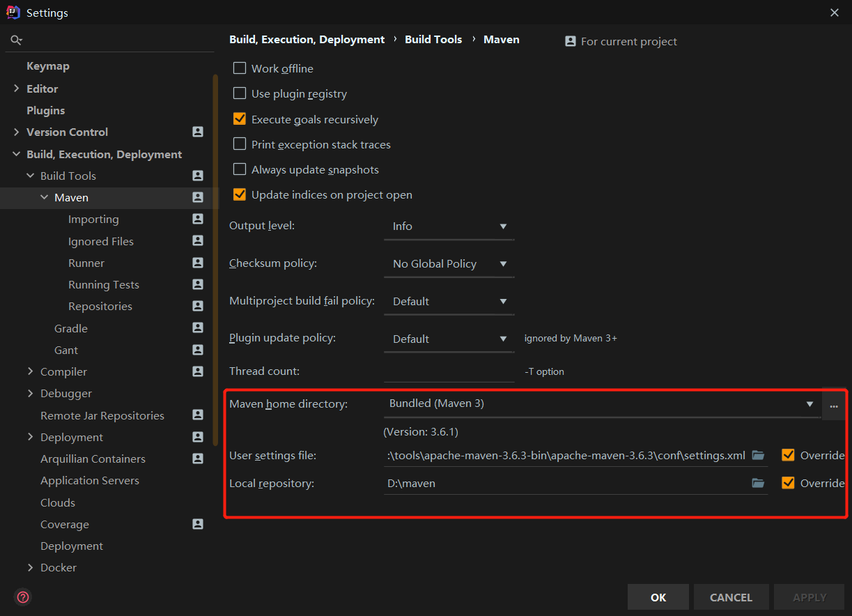
Task: Click project-level icon beside Version Control
Action: pos(198,132)
